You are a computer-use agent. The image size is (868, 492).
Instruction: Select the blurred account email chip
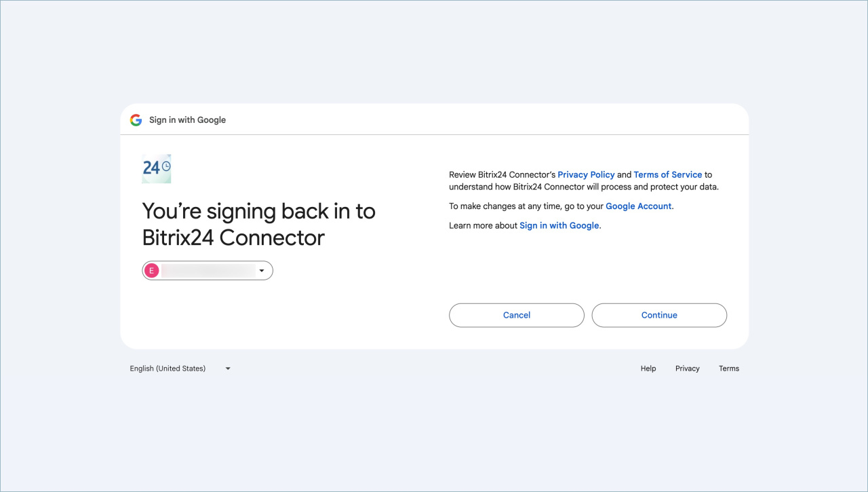[x=208, y=271]
